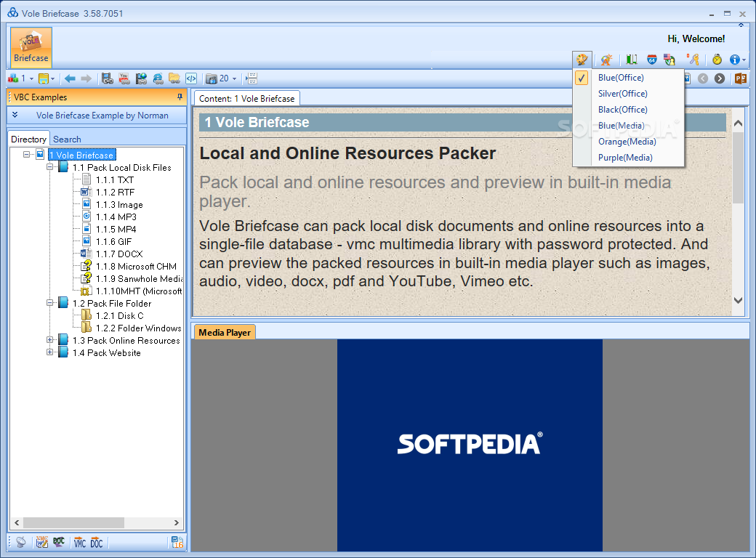The image size is (756, 558).
Task: Click the green bars panel layout icon
Action: tap(632, 60)
